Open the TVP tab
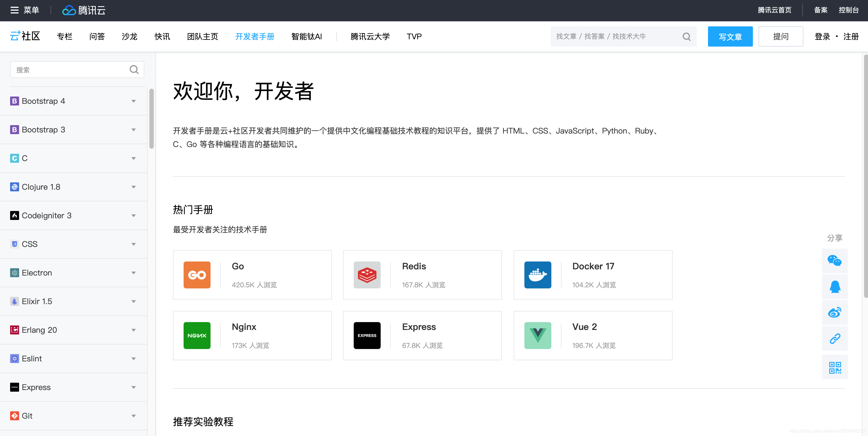This screenshot has height=436, width=868. tap(414, 36)
